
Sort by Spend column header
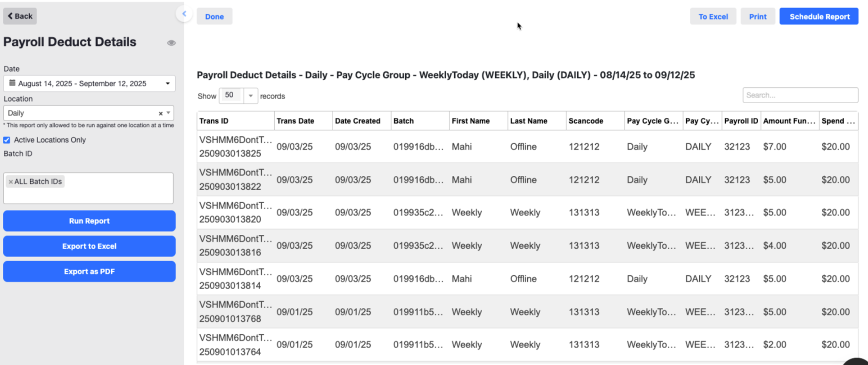838,121
